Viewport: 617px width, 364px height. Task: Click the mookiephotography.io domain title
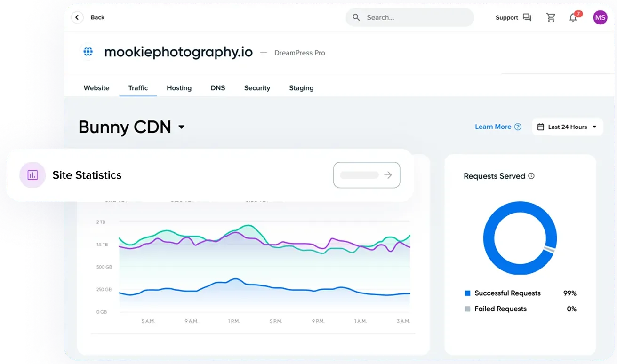point(178,52)
